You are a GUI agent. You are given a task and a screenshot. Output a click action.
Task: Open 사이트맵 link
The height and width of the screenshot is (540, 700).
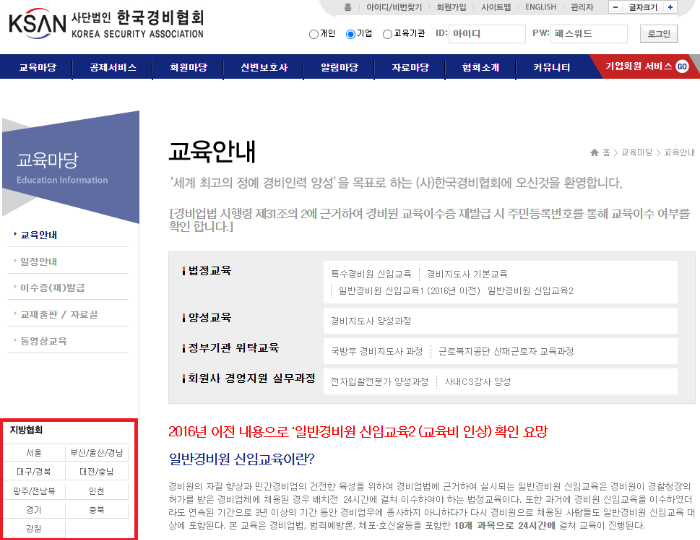coord(496,7)
